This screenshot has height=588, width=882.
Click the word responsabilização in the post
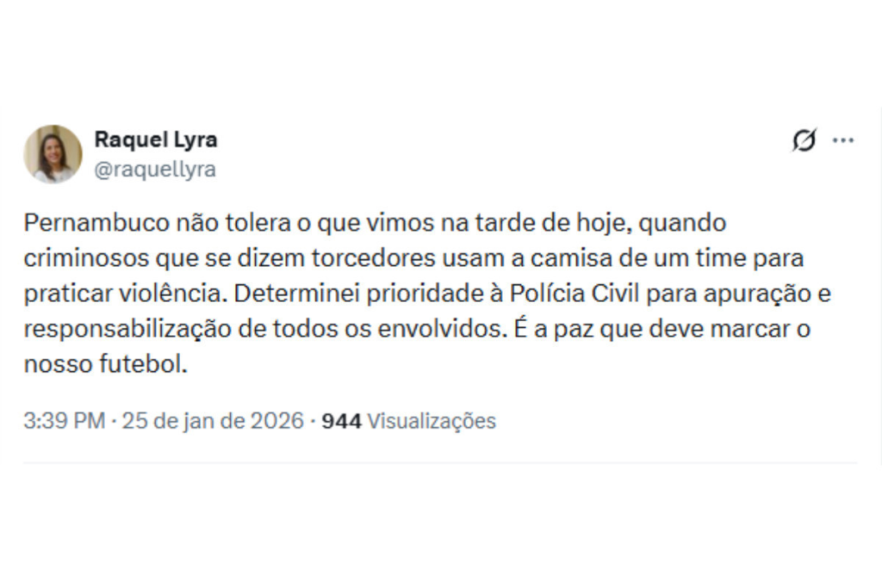point(119,329)
